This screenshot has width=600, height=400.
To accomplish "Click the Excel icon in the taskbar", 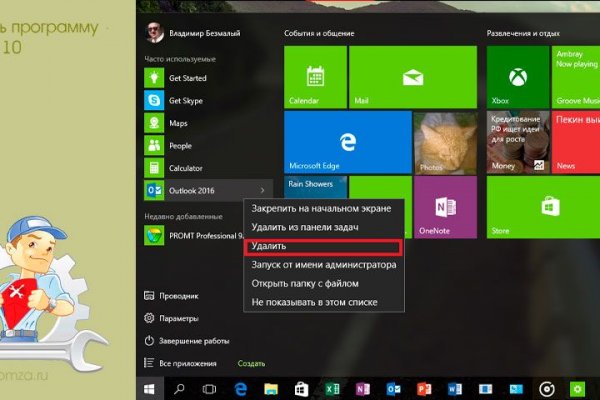I will (331, 387).
